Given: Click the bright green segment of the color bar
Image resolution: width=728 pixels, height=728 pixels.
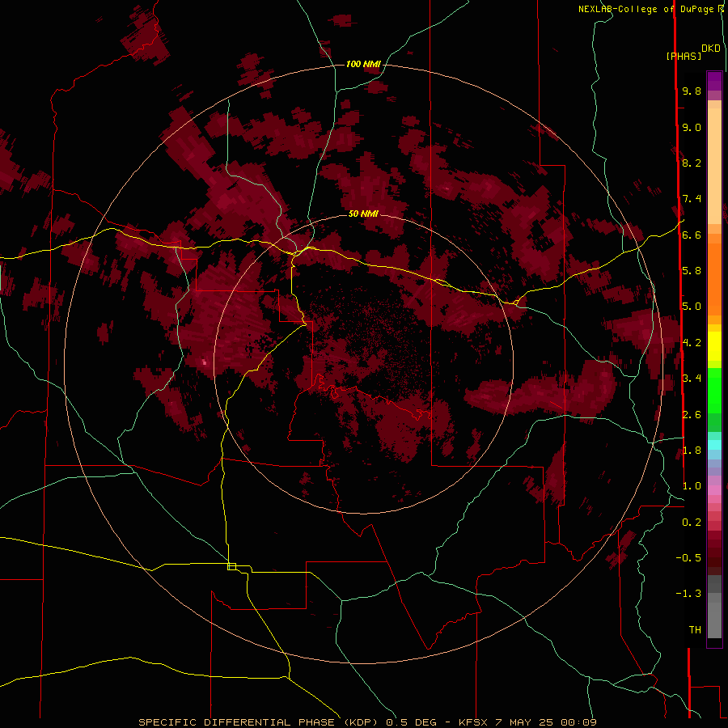Looking at the screenshot, I should [714, 390].
